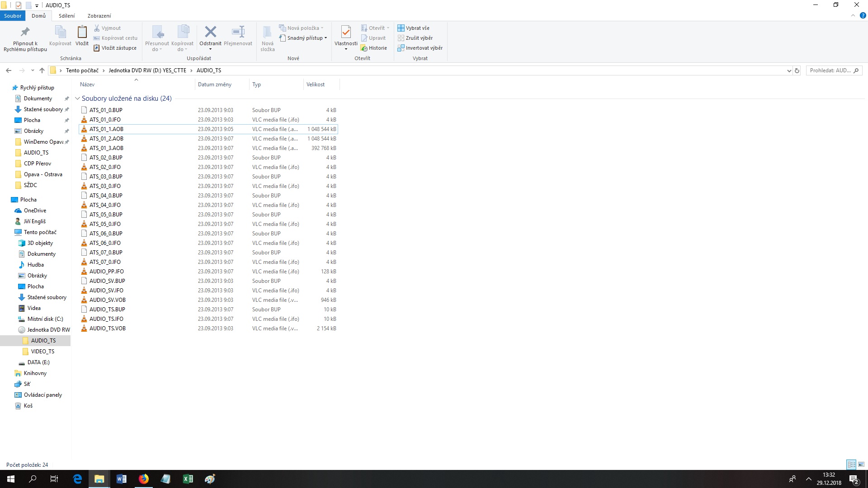Open Snadný přístup dropdown

[303, 38]
